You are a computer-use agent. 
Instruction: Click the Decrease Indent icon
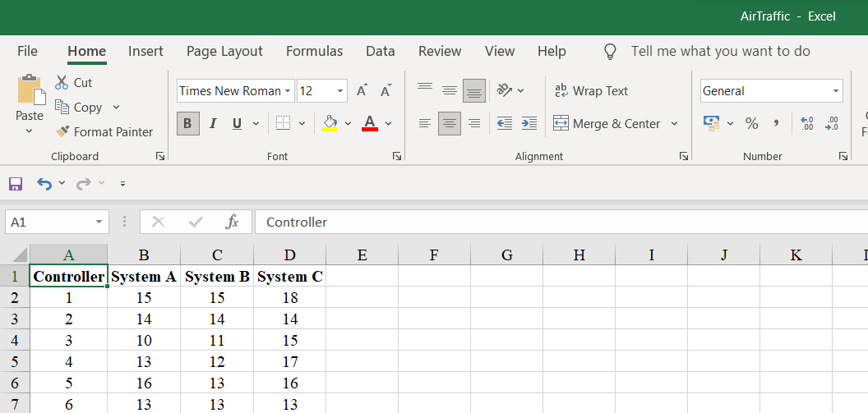point(505,123)
